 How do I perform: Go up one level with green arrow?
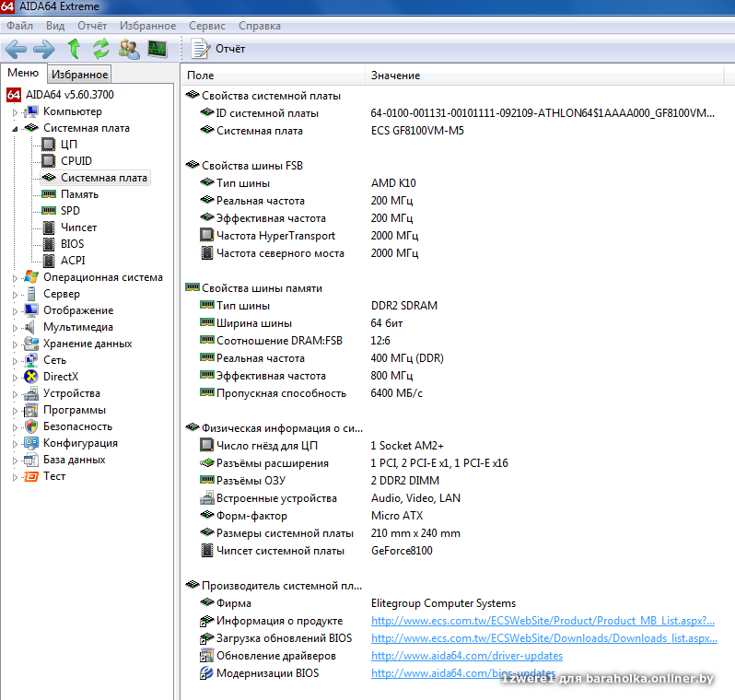[74, 49]
